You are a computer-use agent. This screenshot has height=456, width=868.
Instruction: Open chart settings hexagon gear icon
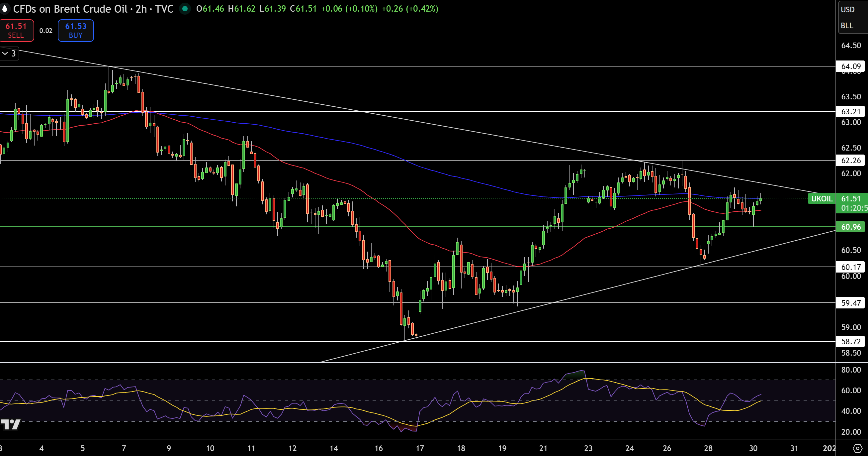[858, 448]
